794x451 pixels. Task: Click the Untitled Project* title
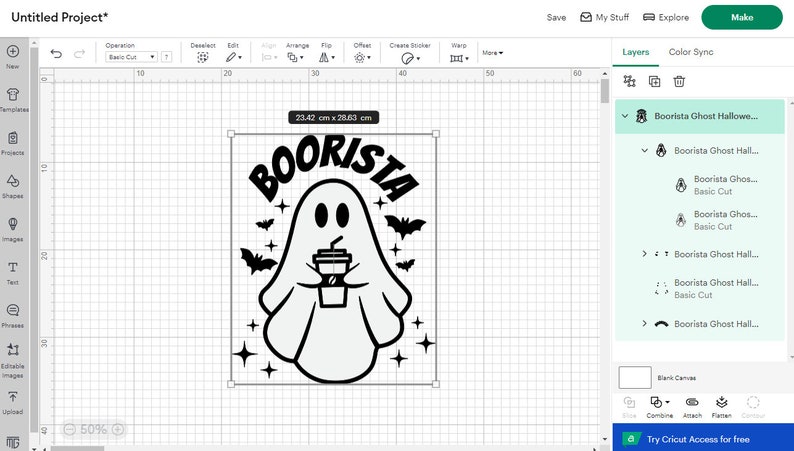(60, 17)
